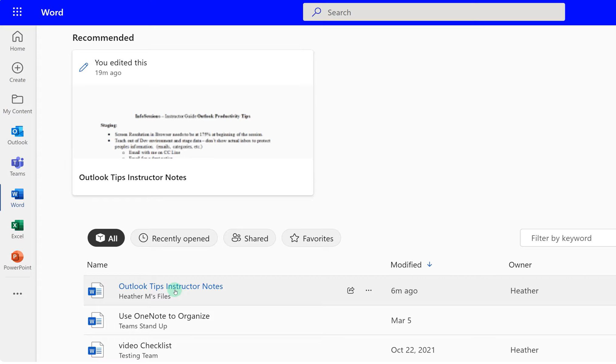Image resolution: width=616 pixels, height=364 pixels.
Task: Switch to the Shared filter
Action: tap(250, 238)
